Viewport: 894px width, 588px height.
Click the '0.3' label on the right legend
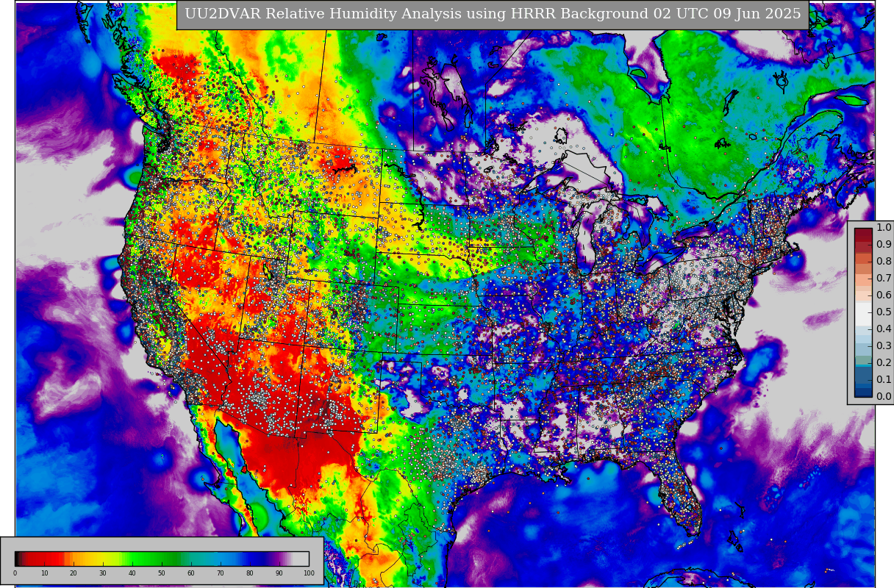(884, 345)
